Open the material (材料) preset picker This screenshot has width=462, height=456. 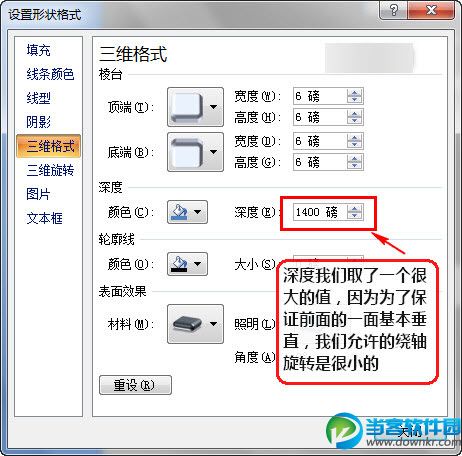tap(195, 324)
